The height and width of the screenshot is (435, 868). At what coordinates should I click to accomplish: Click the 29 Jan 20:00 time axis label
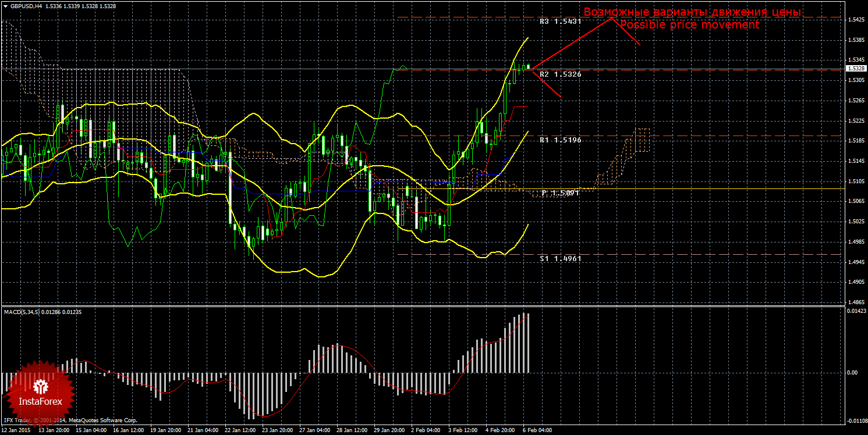pos(389,431)
